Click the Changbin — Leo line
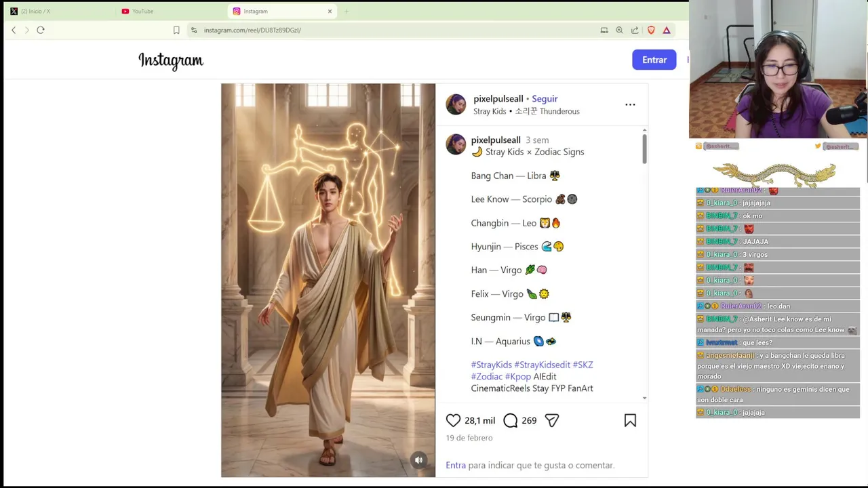The height and width of the screenshot is (488, 868). 516,223
